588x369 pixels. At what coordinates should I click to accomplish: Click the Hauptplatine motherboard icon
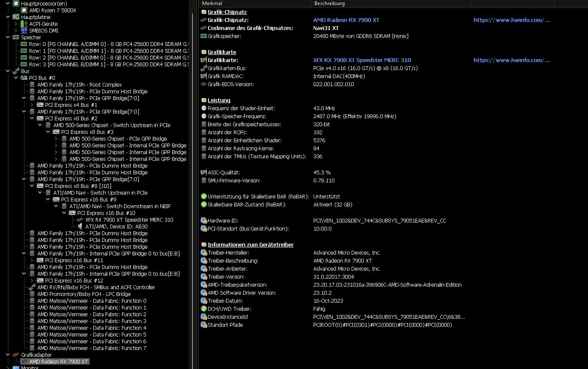pyautogui.click(x=16, y=17)
